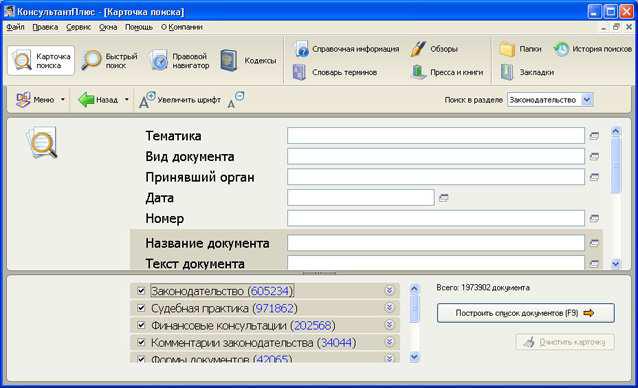Click into the Название документа input field
This screenshot has width=638, height=388.
click(436, 243)
